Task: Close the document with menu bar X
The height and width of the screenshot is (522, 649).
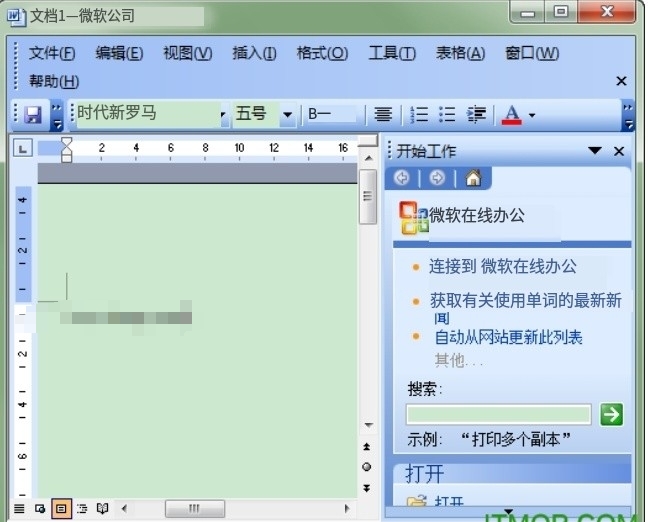Action: (621, 81)
